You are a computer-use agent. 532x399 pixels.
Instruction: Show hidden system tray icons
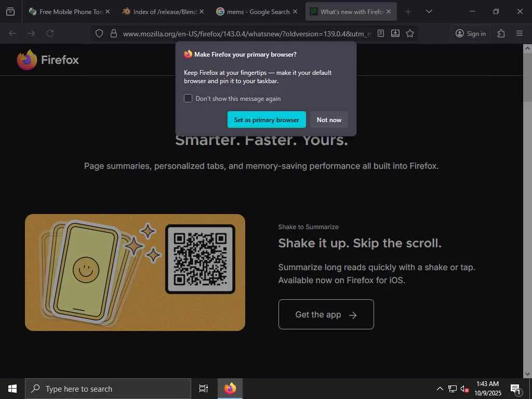pyautogui.click(x=440, y=389)
